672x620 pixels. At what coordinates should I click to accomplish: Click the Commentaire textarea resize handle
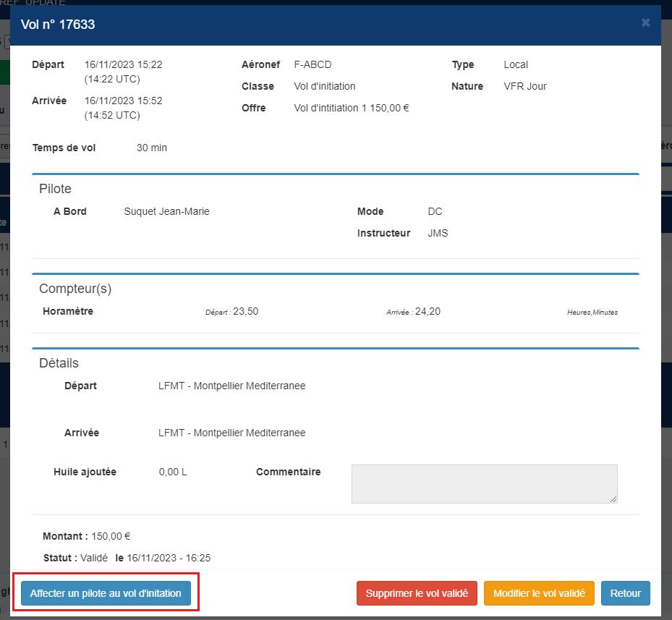coord(613,499)
